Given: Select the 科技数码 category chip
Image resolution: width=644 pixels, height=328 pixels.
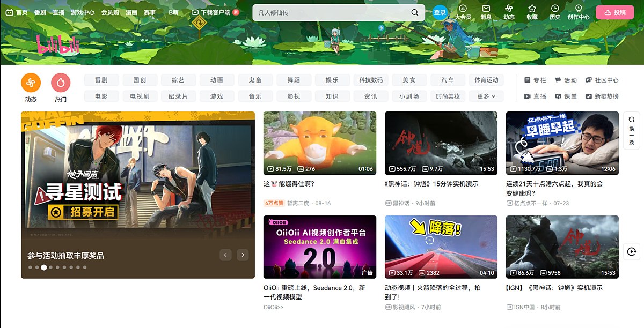Looking at the screenshot, I should tap(371, 80).
